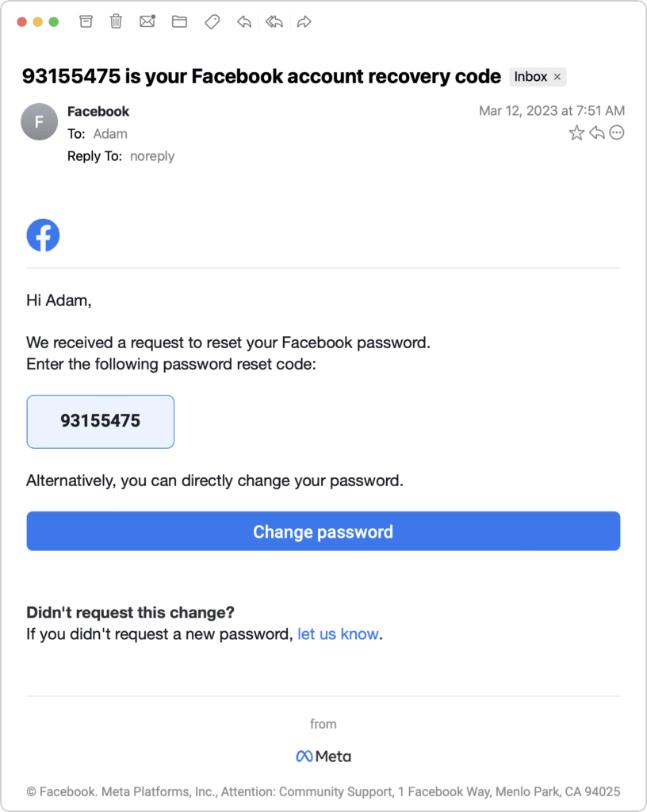647x812 pixels.
Task: Click the Reply All double-arrow icon
Action: 274,21
